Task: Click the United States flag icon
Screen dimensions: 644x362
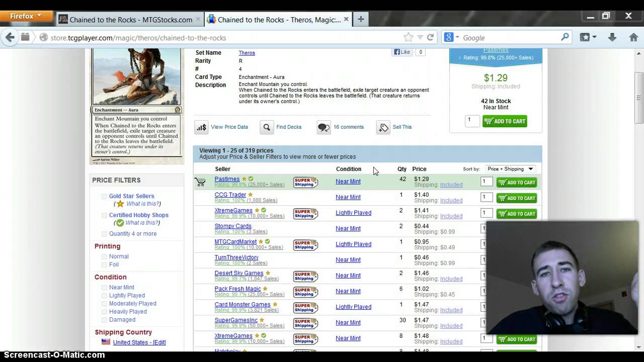Action: click(x=106, y=342)
